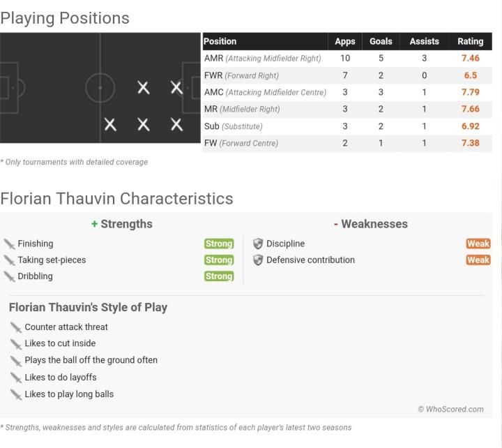502x448 pixels.
Task: Click the shield icon beside Discipline
Action: pyautogui.click(x=258, y=244)
